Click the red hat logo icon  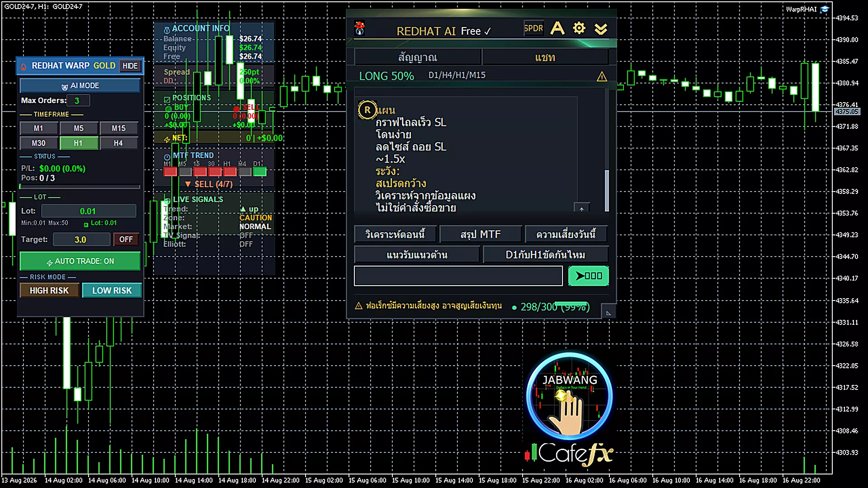click(x=360, y=28)
